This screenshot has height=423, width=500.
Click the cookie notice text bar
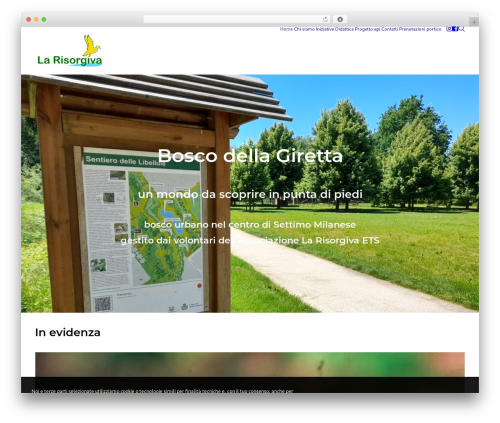click(250, 385)
